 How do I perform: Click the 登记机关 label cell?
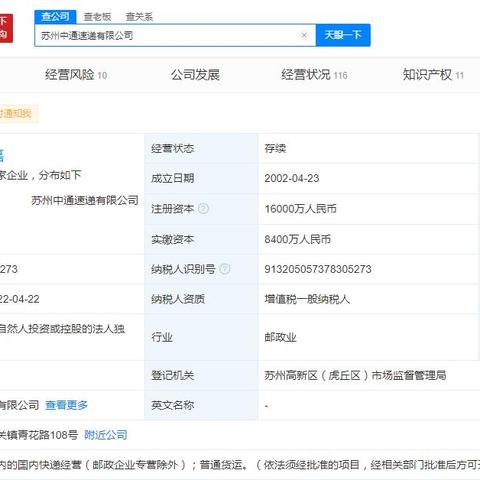point(201,376)
